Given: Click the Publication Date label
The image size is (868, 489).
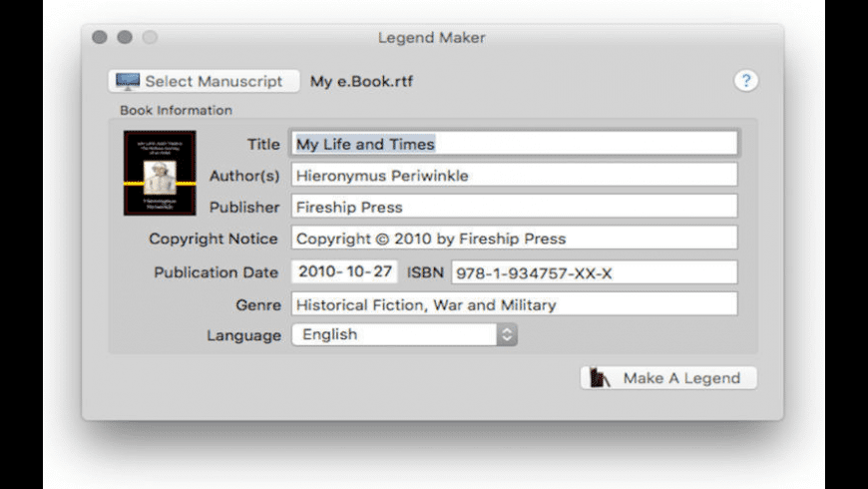Looking at the screenshot, I should [216, 272].
